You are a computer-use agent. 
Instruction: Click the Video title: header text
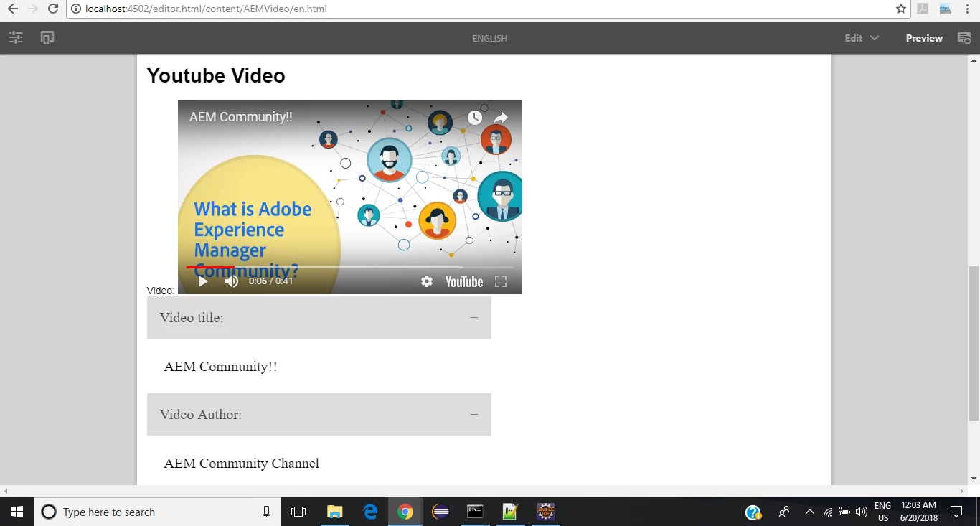pos(192,317)
